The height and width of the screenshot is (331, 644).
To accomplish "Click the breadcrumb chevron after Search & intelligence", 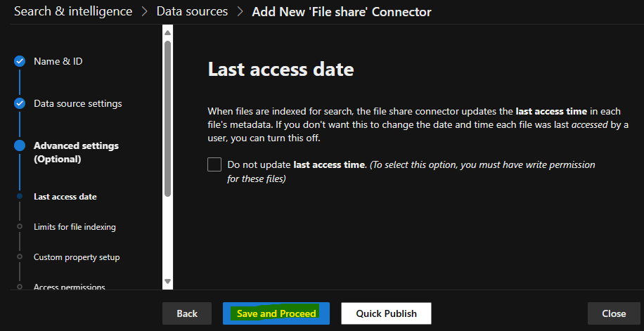I will (x=144, y=11).
